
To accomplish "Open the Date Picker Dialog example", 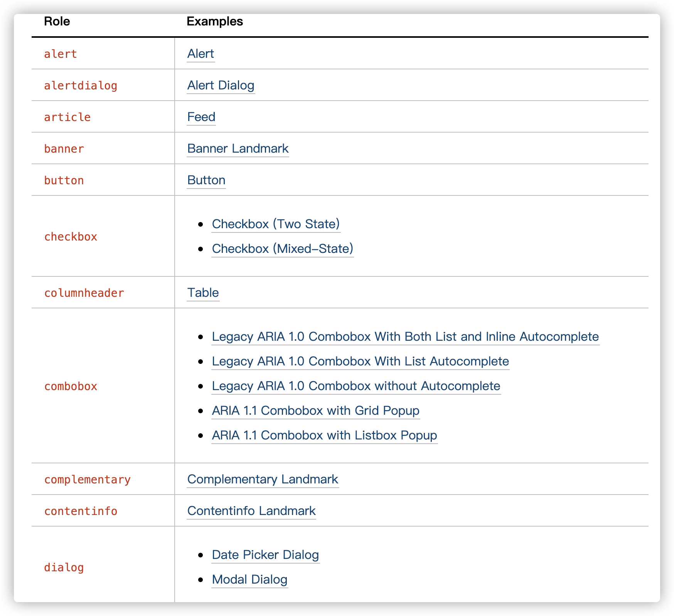I will click(265, 555).
